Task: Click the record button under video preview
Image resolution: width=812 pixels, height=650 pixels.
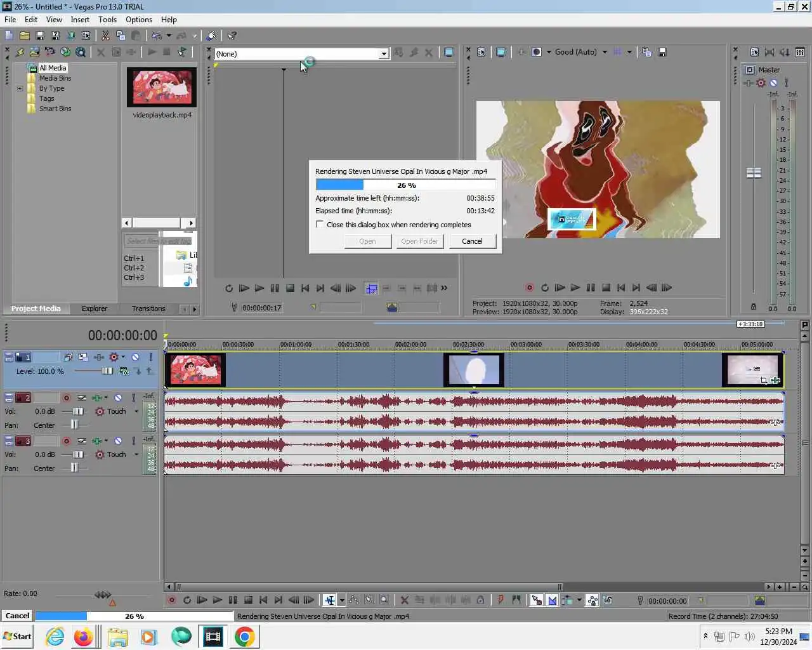Action: pyautogui.click(x=529, y=288)
